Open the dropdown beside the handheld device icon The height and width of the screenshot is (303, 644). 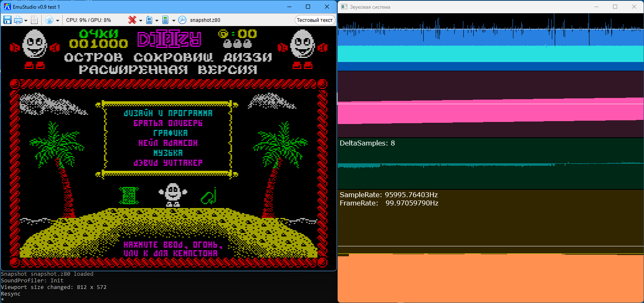coord(157,20)
